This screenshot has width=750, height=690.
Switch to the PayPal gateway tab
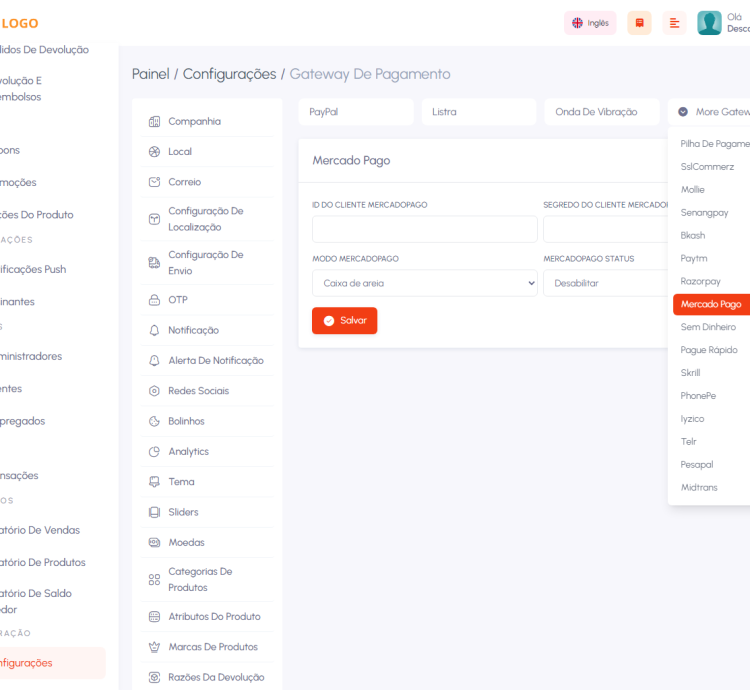[x=355, y=112]
